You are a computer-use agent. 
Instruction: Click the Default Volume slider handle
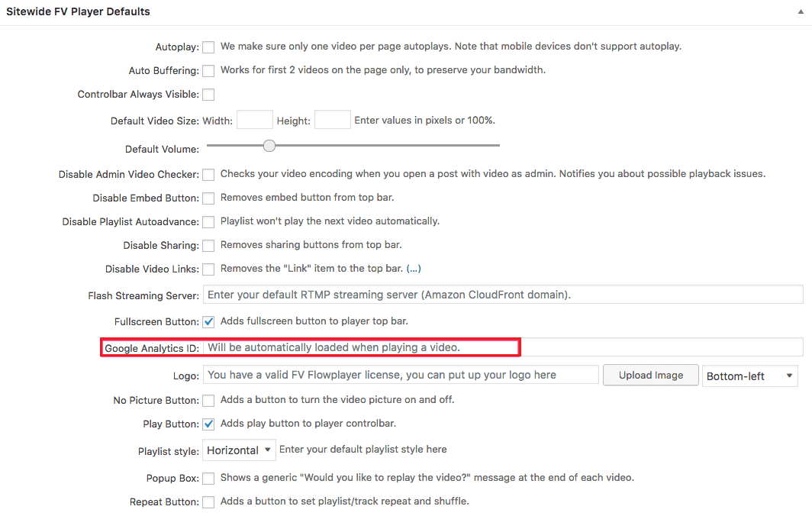click(x=269, y=146)
